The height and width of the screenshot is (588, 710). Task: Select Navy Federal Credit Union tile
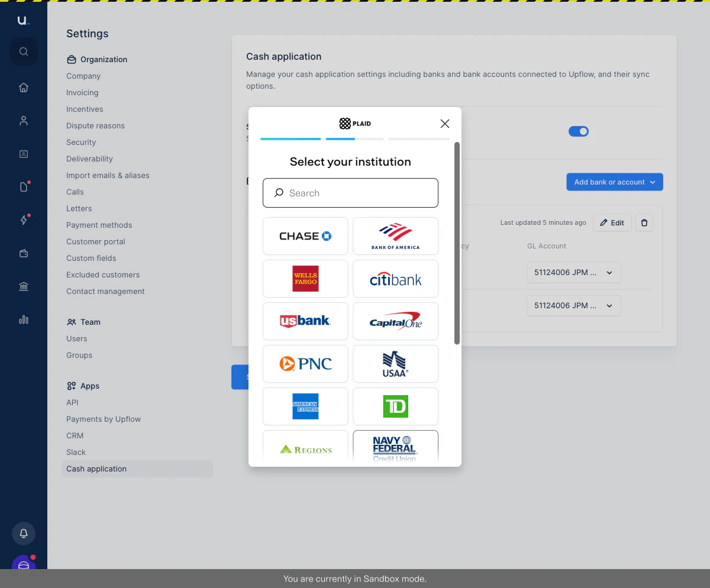click(396, 448)
